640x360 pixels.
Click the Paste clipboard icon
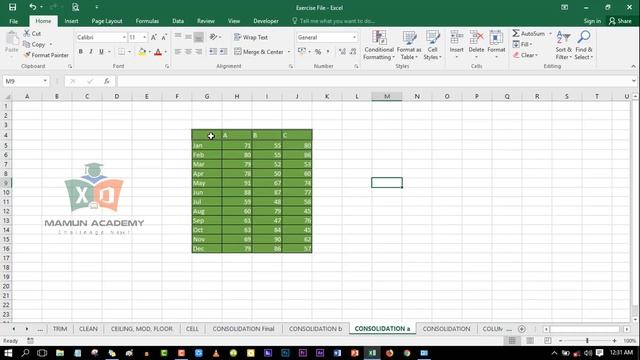click(x=12, y=39)
